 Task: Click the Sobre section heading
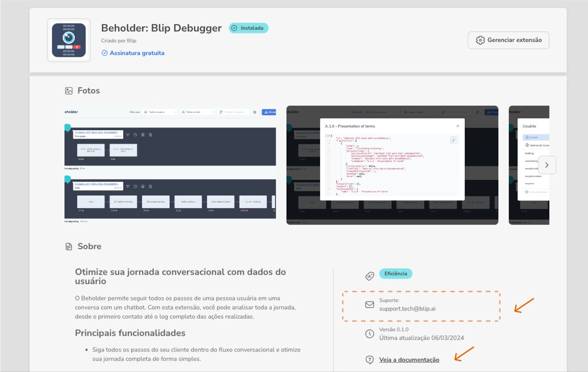(x=89, y=247)
